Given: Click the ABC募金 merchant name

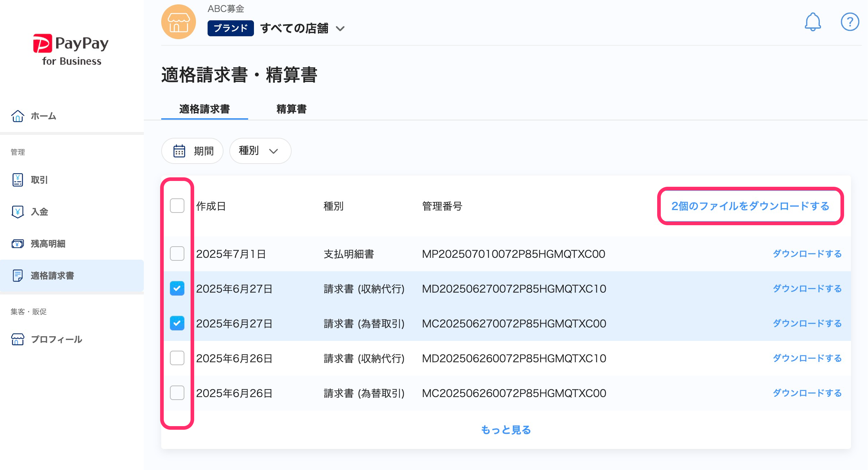Looking at the screenshot, I should click(x=226, y=9).
